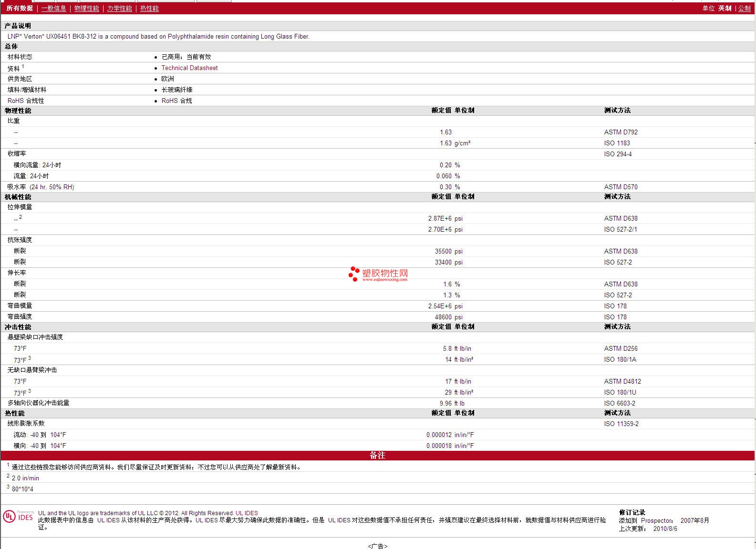
Task: Select the 修订记录 heading
Action: click(632, 512)
